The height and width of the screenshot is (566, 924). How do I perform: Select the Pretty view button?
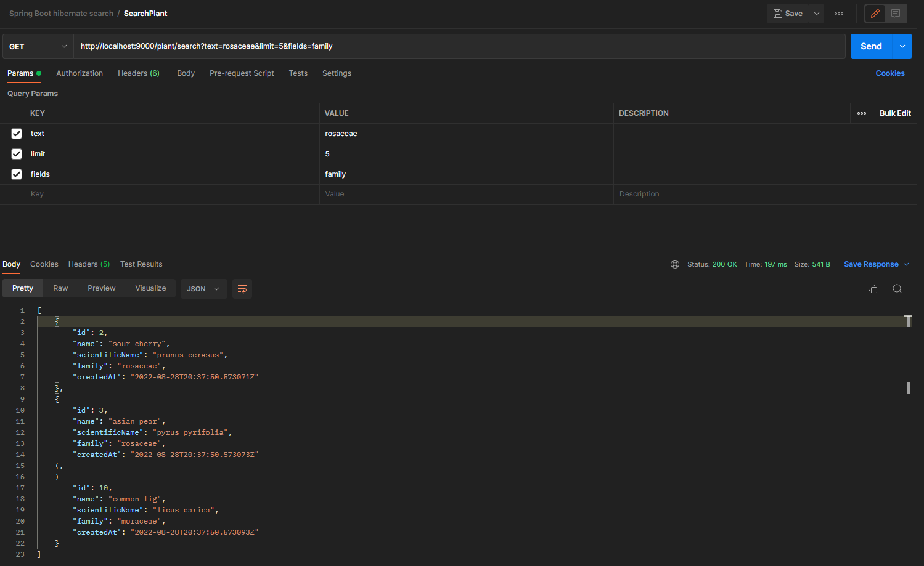click(23, 288)
